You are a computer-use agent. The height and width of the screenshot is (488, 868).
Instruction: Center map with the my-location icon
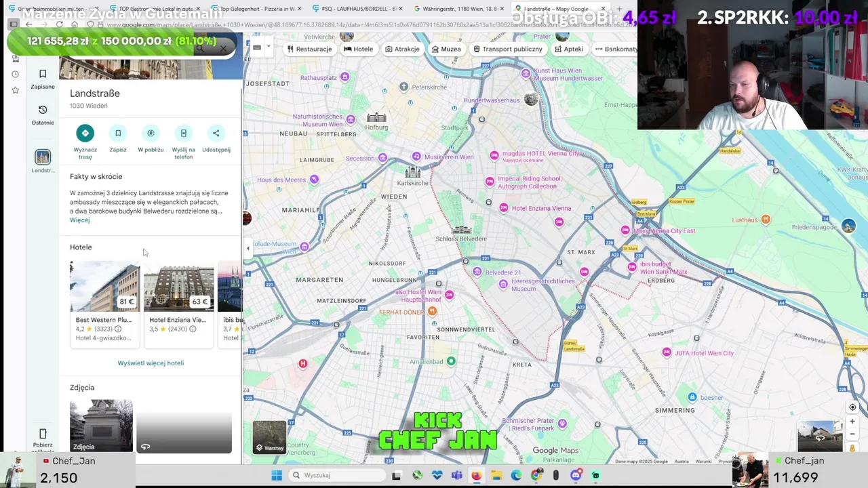point(852,407)
